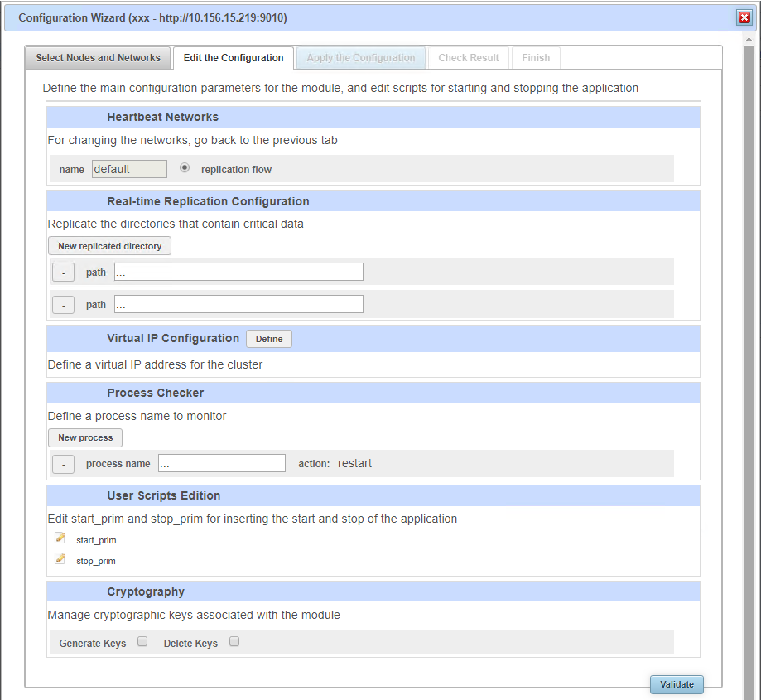This screenshot has height=700, width=761.
Task: Switch to the Select Nodes and Networks tab
Action: tap(97, 57)
